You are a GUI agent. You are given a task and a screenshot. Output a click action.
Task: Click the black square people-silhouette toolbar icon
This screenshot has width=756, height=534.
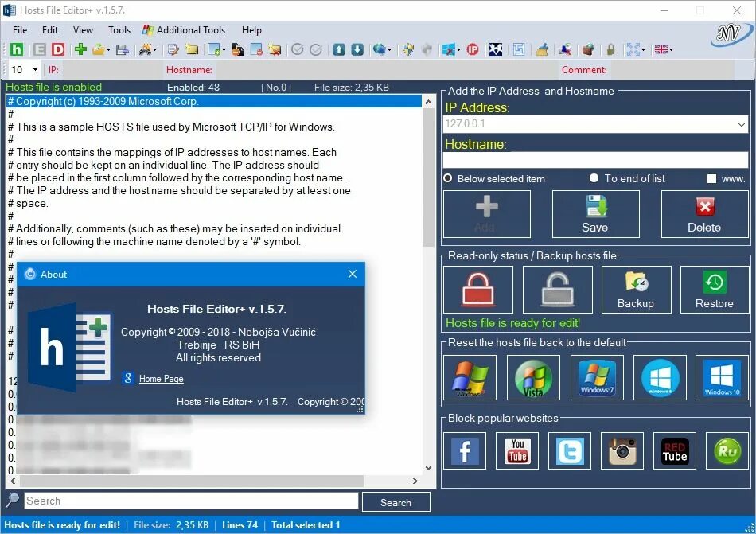[x=496, y=49]
